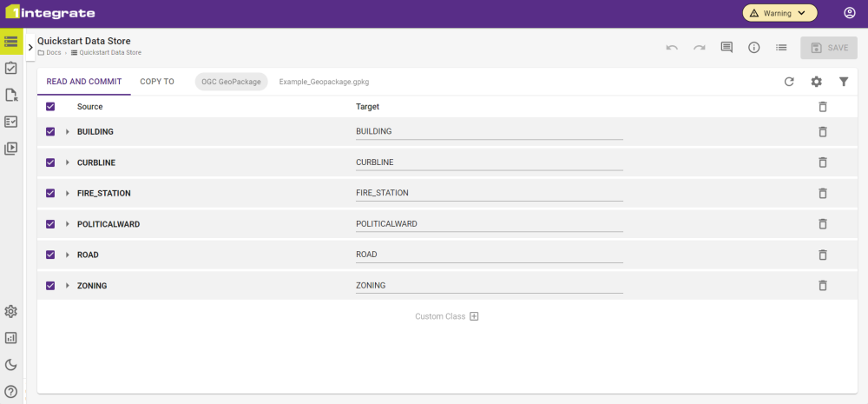The height and width of the screenshot is (404, 868).
Task: Open the action maps sidebar icon
Action: tap(11, 122)
